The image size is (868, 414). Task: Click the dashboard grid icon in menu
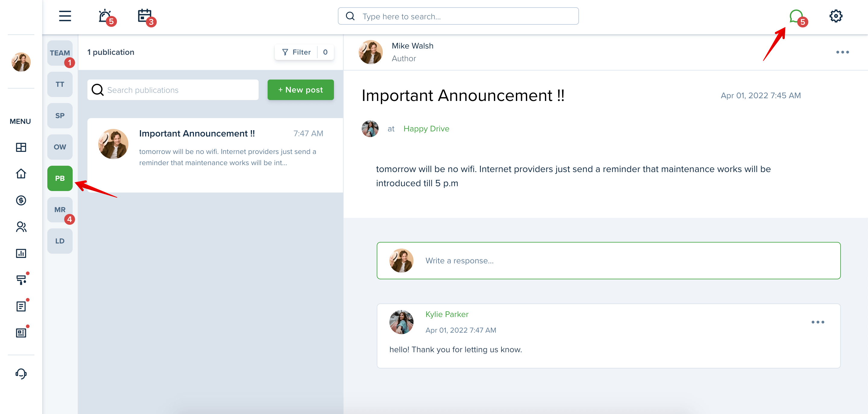click(x=21, y=147)
